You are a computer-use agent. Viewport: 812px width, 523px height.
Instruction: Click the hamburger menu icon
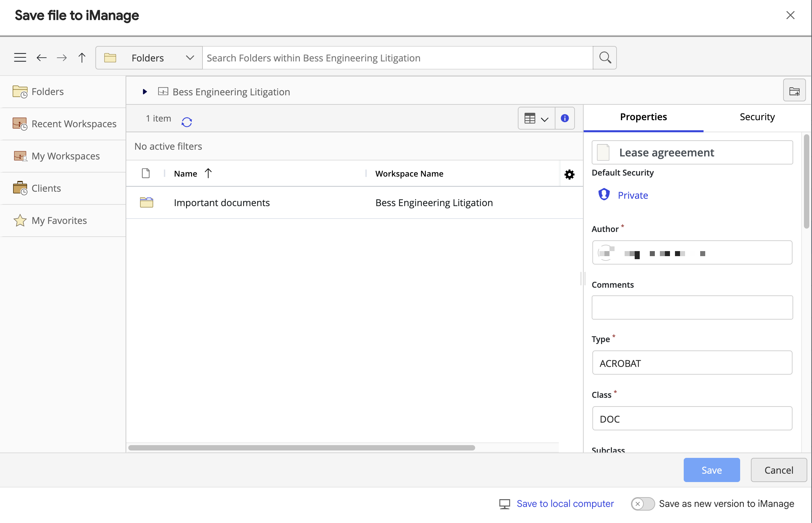click(x=20, y=58)
